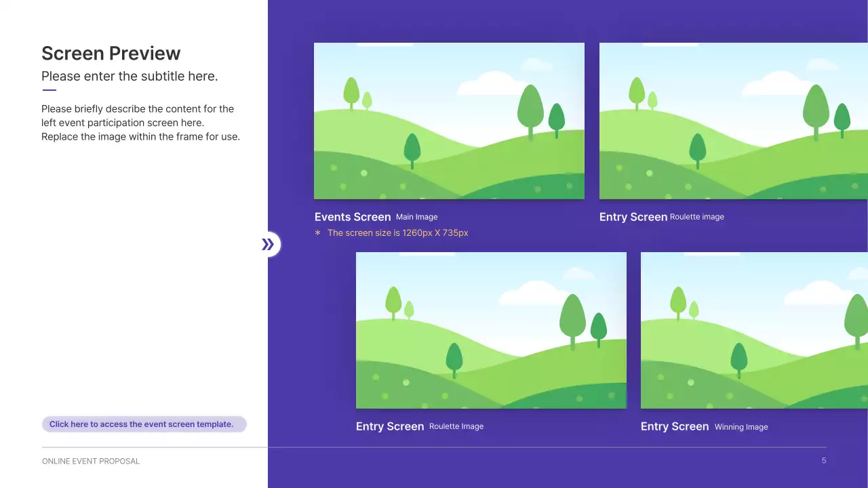
Task: Select the short purple divider under the subtitle
Action: tap(49, 90)
